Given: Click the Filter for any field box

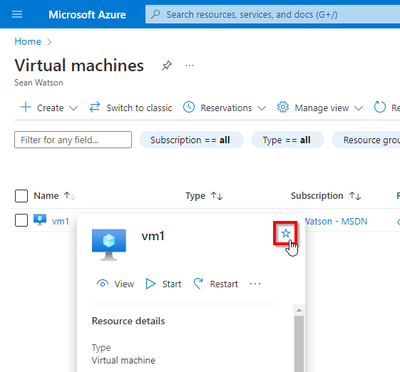Looking at the screenshot, I should [73, 140].
